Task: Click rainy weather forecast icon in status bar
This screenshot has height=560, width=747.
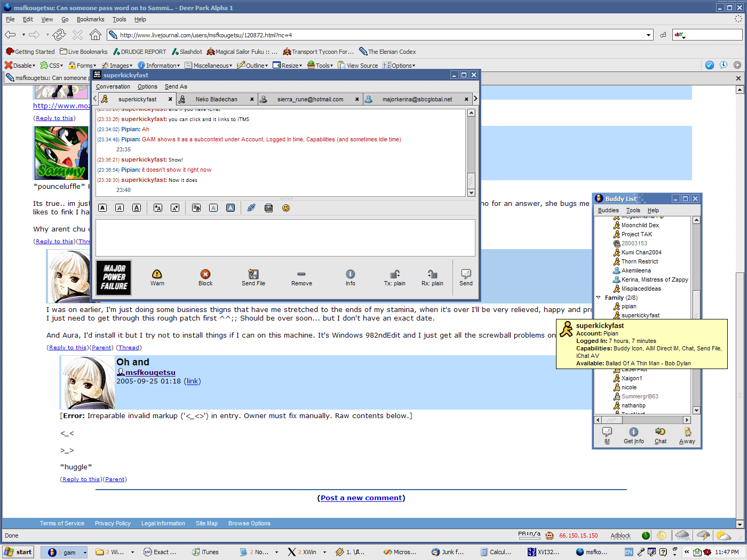Action: [682, 535]
